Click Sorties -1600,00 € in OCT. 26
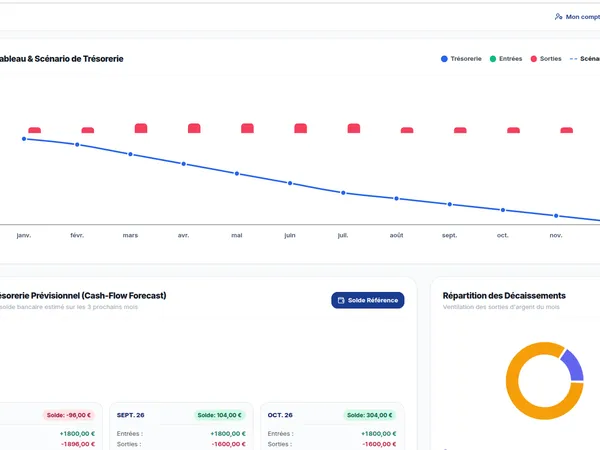 332,444
